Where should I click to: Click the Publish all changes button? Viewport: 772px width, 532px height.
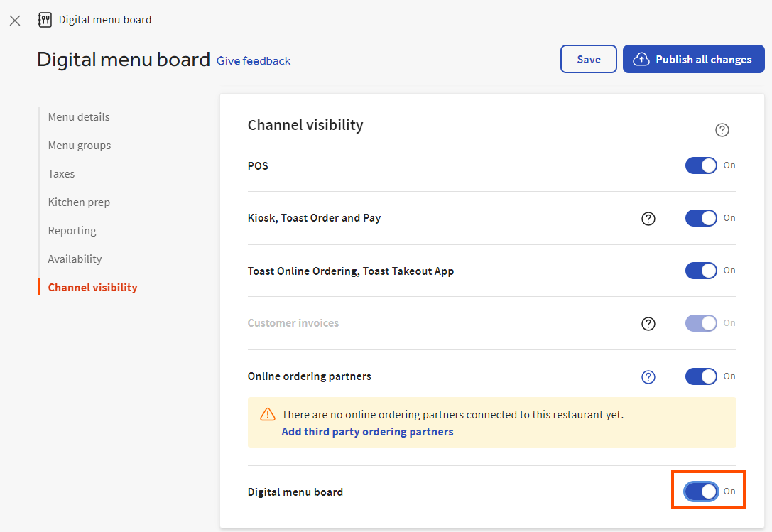click(x=693, y=60)
